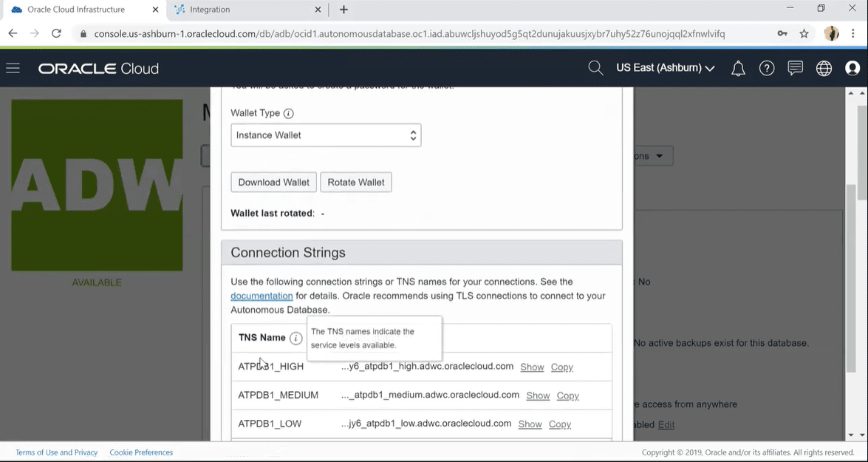Click the TNS Name info icon

point(296,339)
